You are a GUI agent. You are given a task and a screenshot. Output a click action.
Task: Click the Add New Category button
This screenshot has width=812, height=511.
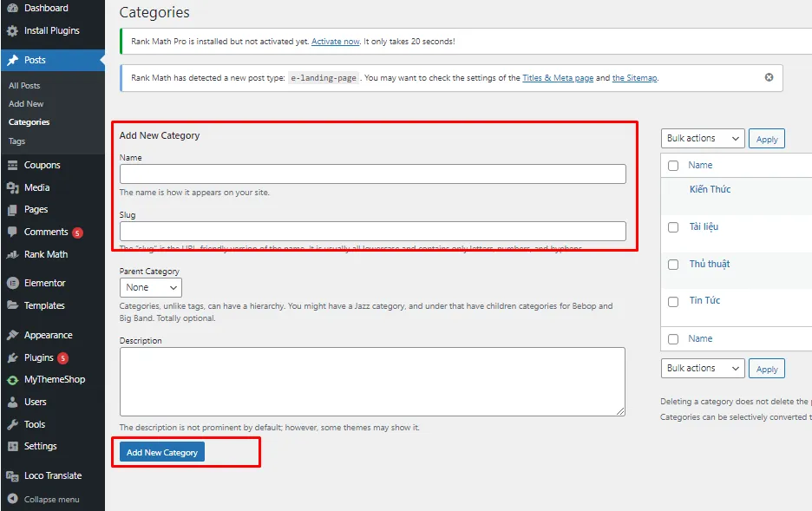pos(162,452)
